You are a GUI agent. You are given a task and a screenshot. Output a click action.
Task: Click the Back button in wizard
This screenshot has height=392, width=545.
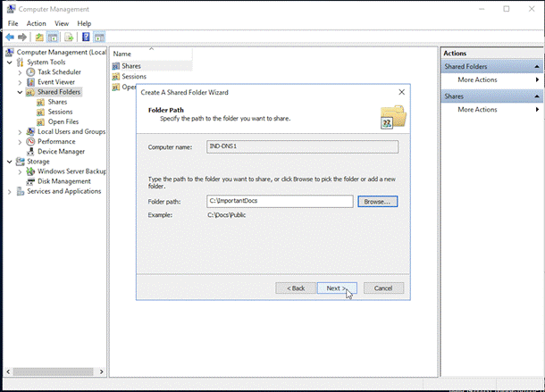296,288
